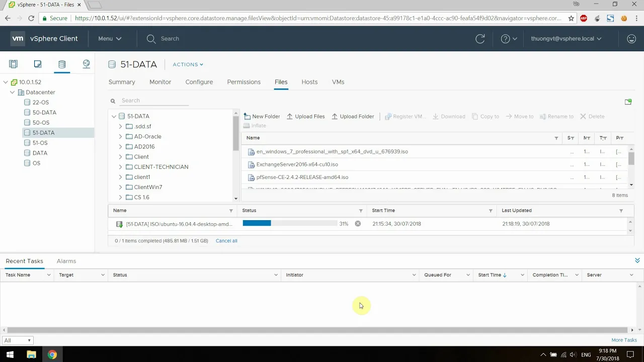The image size is (644, 362).
Task: Filter the upload Status column
Action: click(x=361, y=211)
